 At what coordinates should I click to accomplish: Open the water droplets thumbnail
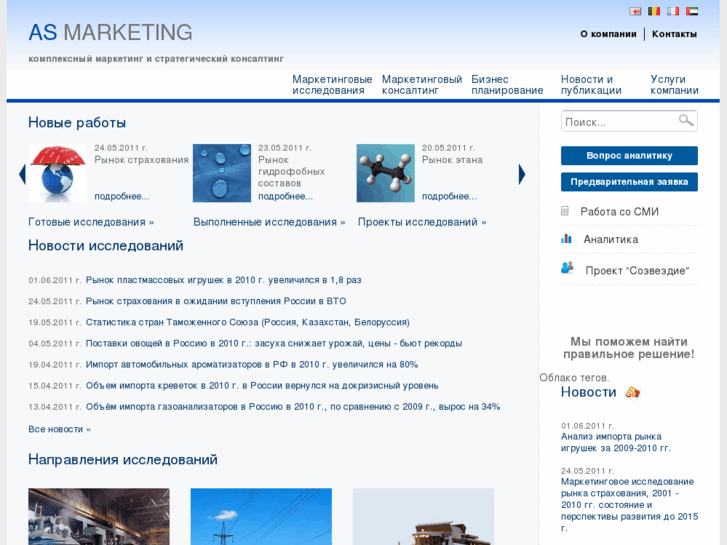(x=222, y=173)
